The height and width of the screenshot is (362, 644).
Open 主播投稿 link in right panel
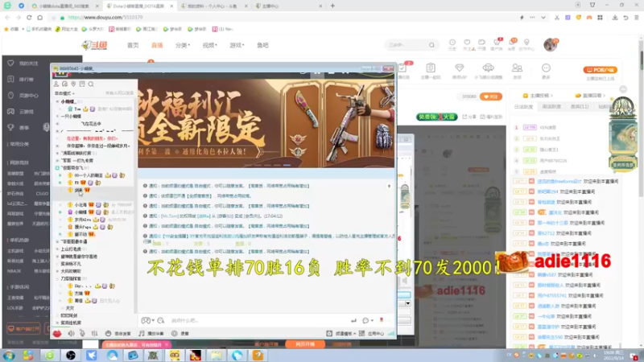[x=538, y=96]
